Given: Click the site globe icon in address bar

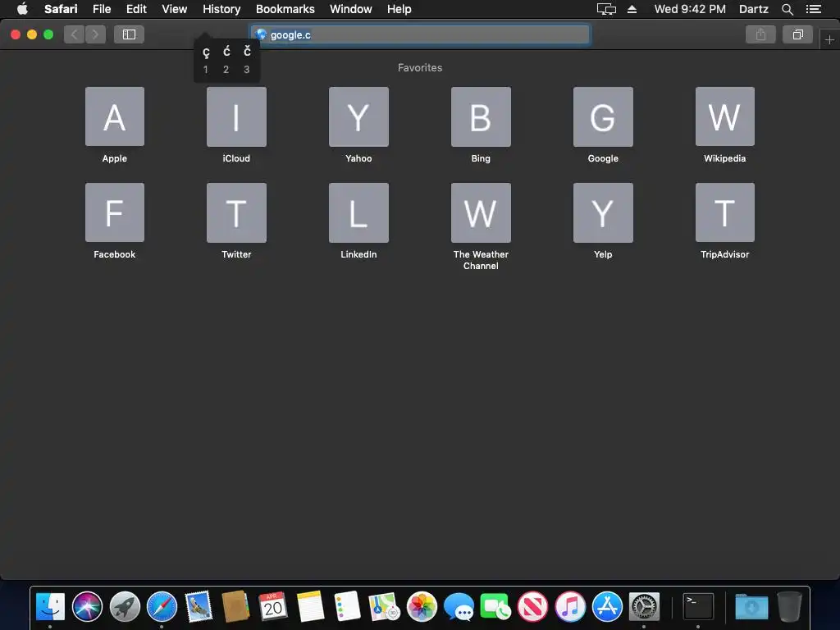Looking at the screenshot, I should [x=261, y=34].
